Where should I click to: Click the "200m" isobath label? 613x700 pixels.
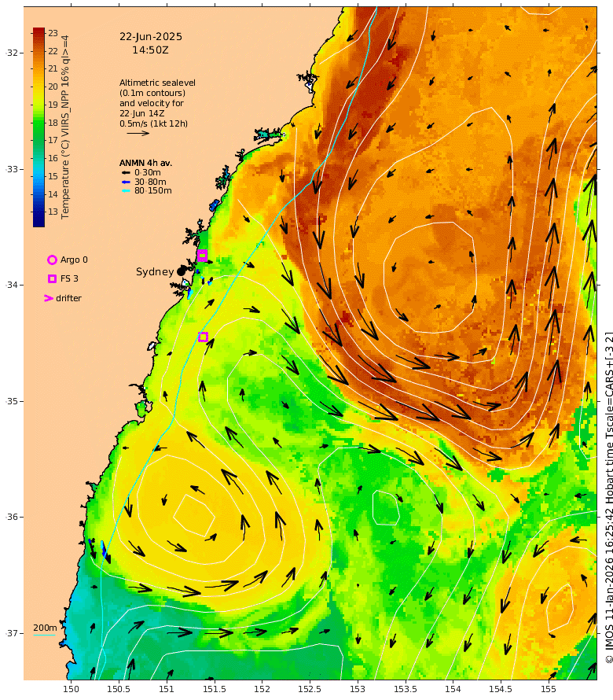pos(45,628)
